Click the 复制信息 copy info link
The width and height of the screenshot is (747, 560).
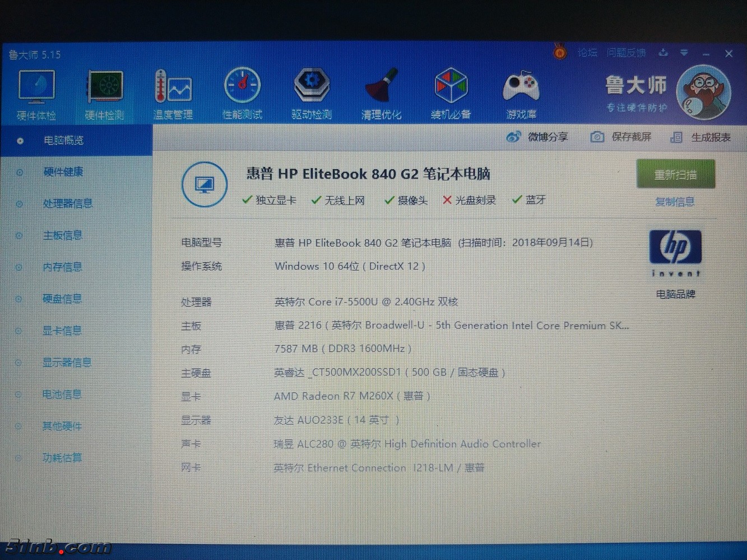675,202
